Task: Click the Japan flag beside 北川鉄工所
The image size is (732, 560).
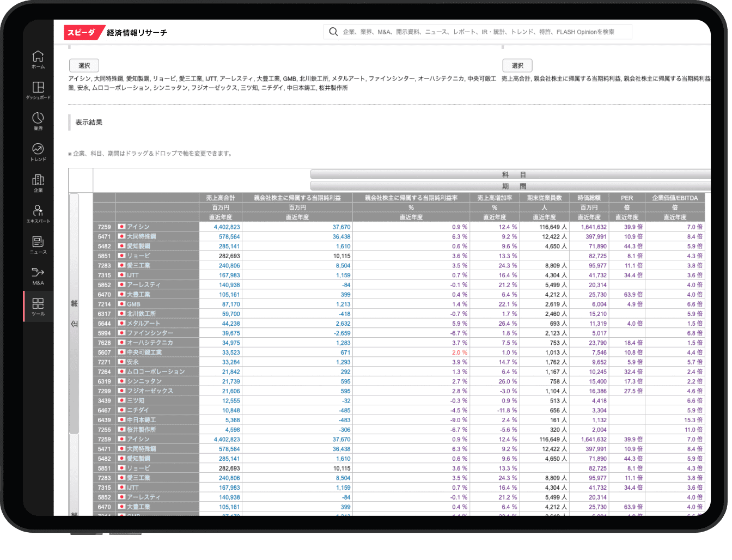Action: [122, 314]
